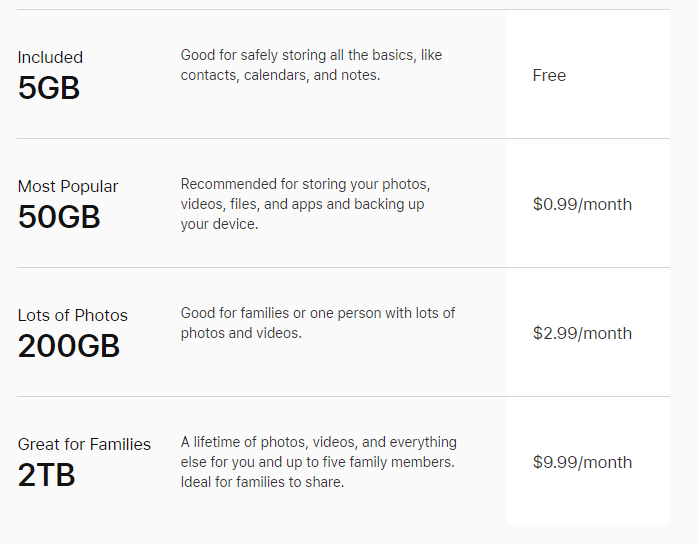Click 'Ideal for families to share' text
This screenshot has width=698, height=544.
[x=262, y=482]
